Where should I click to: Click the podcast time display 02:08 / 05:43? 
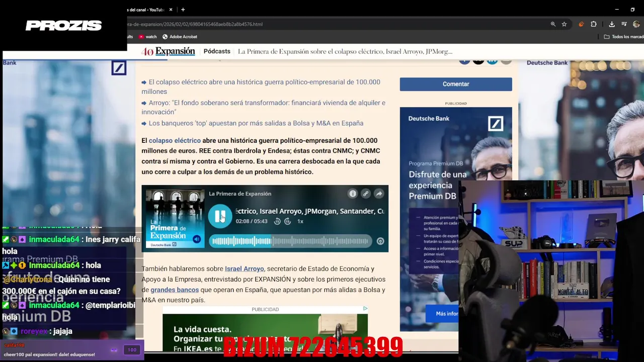coord(252,221)
